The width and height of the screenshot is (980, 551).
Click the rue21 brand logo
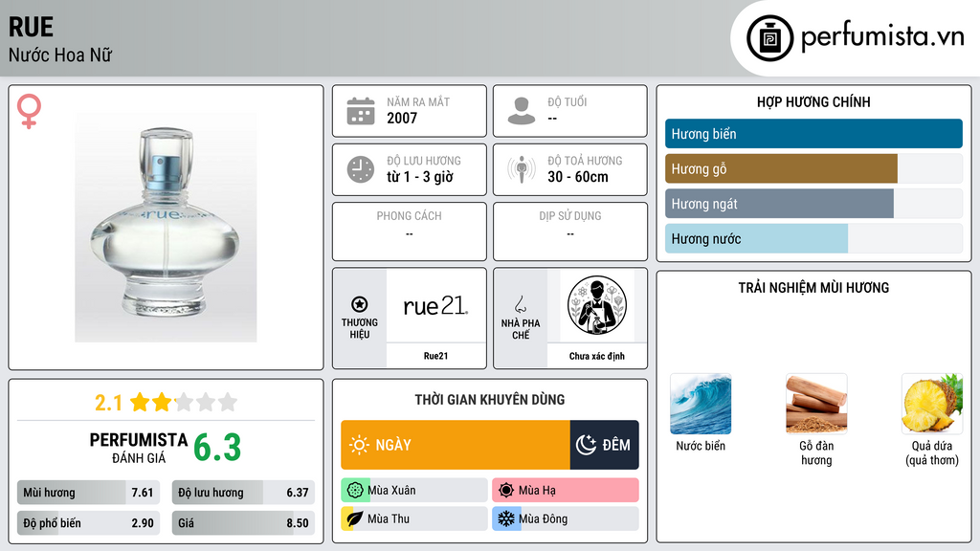pyautogui.click(x=435, y=305)
